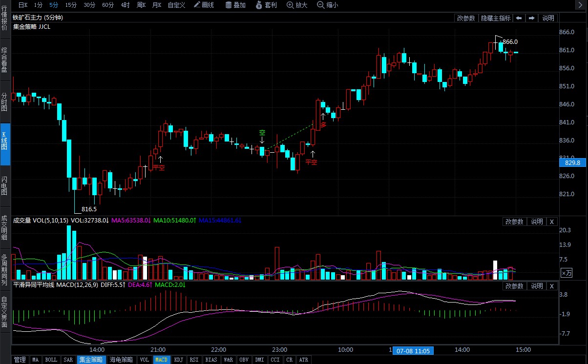Select KDJ indicator tab
The height and width of the screenshot is (364, 588).
pos(179,360)
